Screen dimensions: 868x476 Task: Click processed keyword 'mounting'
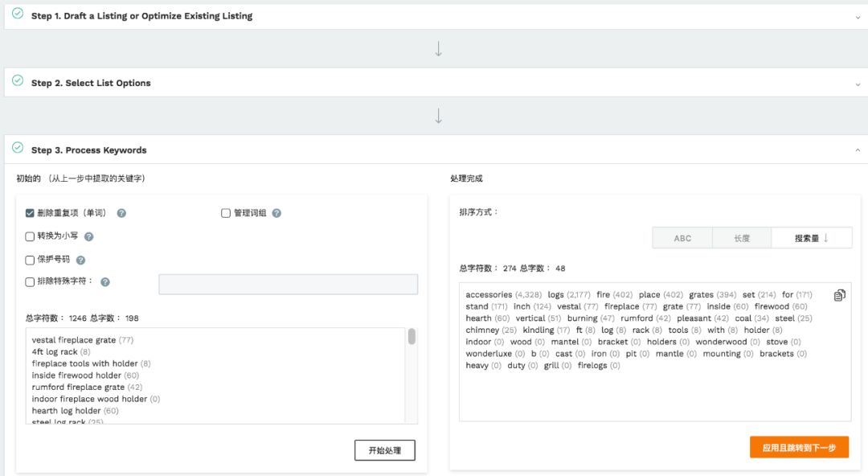[721, 354]
